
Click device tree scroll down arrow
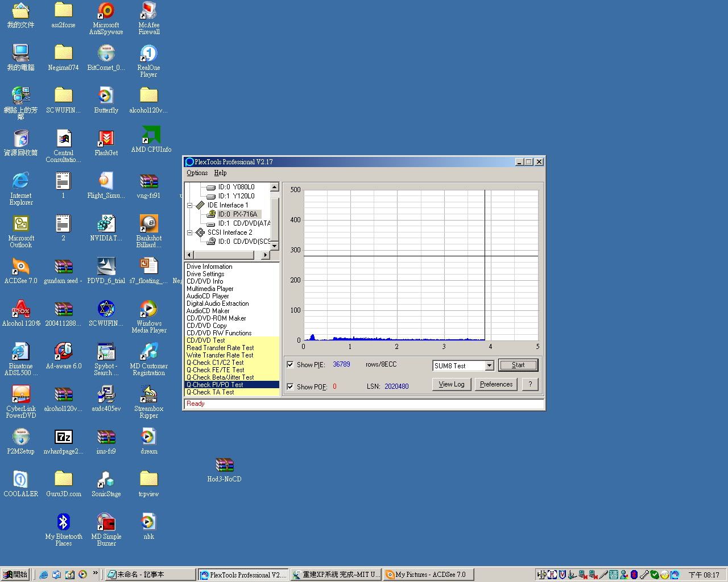tap(275, 246)
